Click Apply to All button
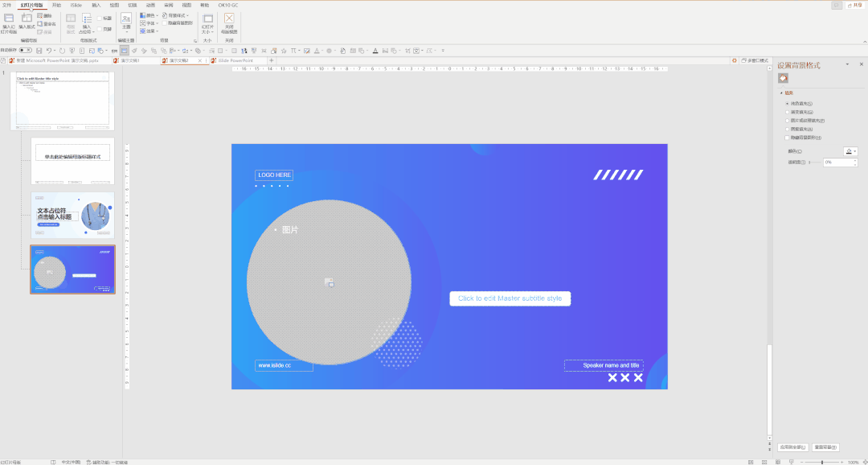Screen dimensions: 868x465 click(x=792, y=446)
